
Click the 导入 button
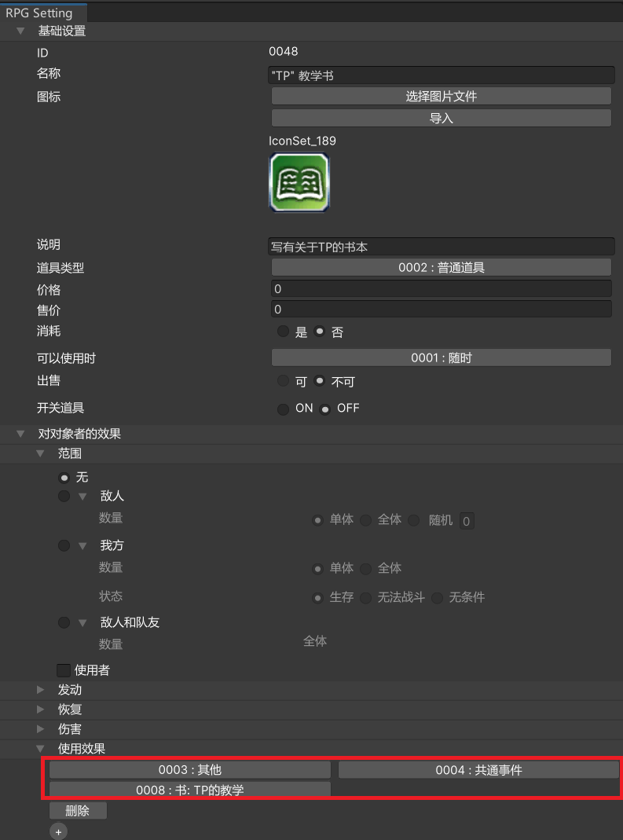point(441,118)
